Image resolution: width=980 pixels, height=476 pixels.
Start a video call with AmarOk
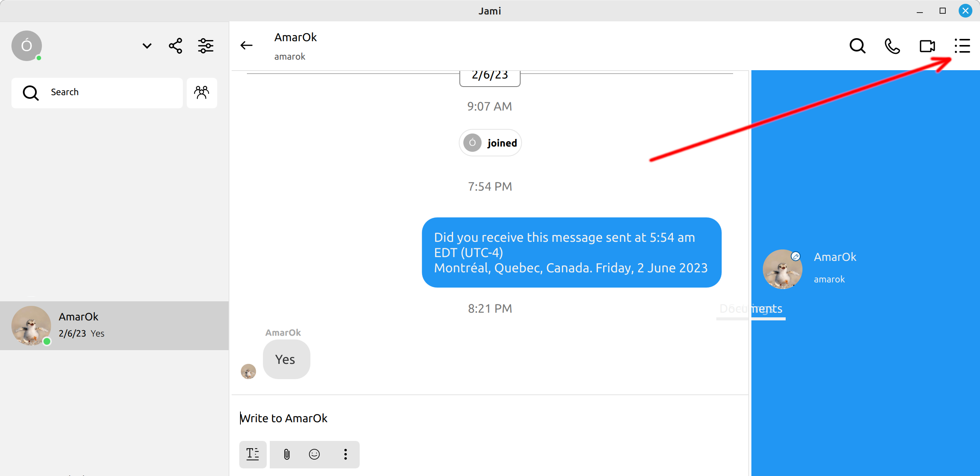(927, 46)
